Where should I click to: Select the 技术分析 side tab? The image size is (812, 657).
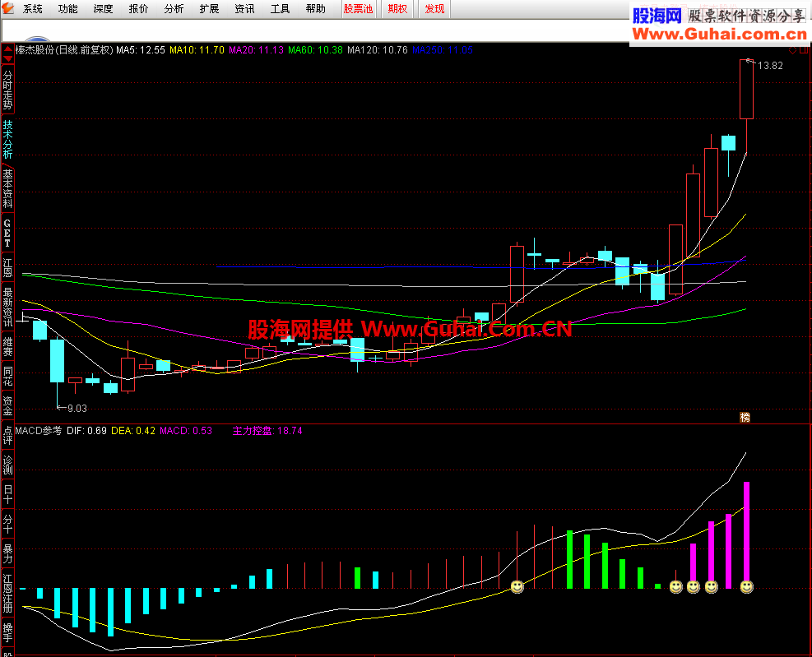pyautogui.click(x=7, y=140)
